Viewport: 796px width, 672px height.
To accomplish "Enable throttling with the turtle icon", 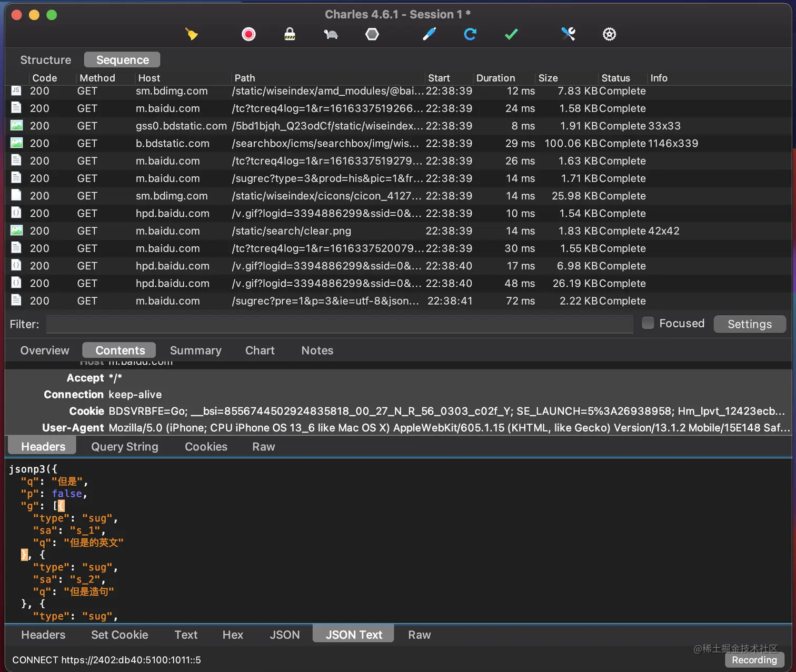I will click(331, 35).
